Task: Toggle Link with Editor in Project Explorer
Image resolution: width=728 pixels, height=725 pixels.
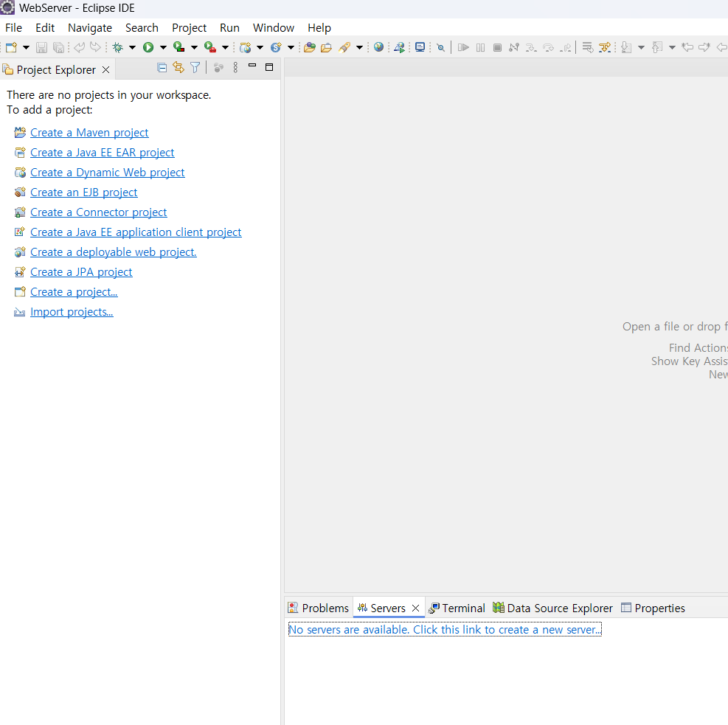Action: tap(178, 68)
